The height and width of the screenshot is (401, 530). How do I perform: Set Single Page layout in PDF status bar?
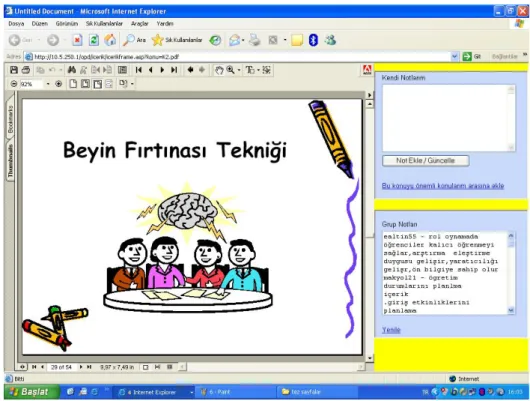pos(145,367)
